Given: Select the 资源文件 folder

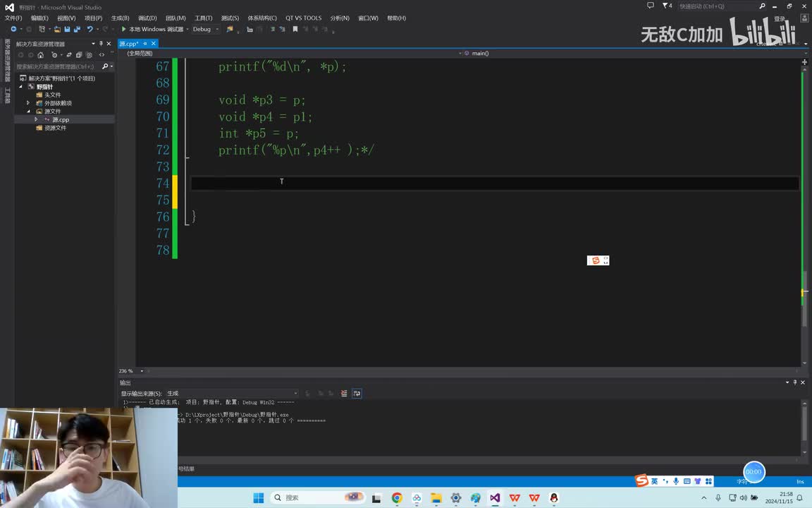Looking at the screenshot, I should (55, 128).
